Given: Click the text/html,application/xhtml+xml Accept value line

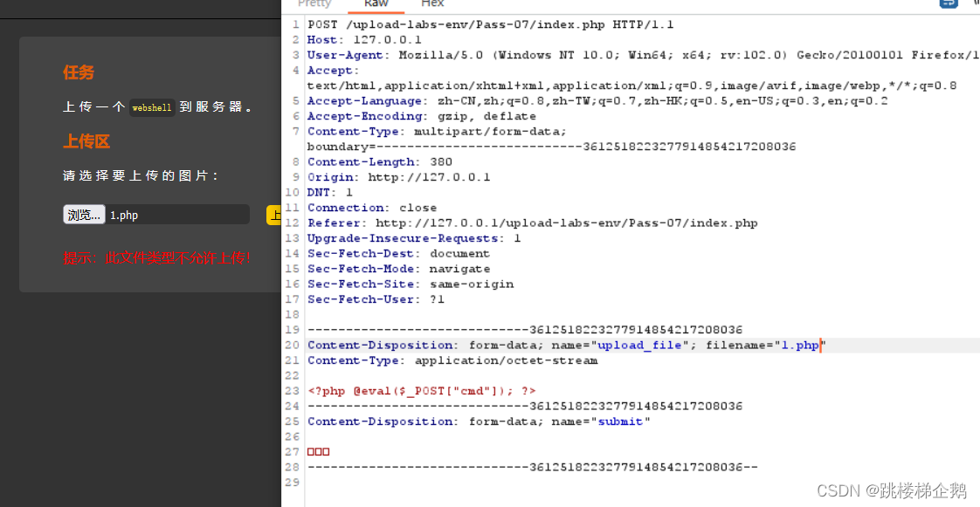Looking at the screenshot, I should (631, 86).
